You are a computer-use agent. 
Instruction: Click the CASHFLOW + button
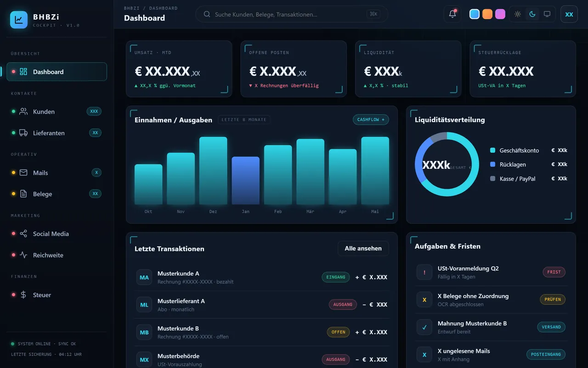[371, 120]
